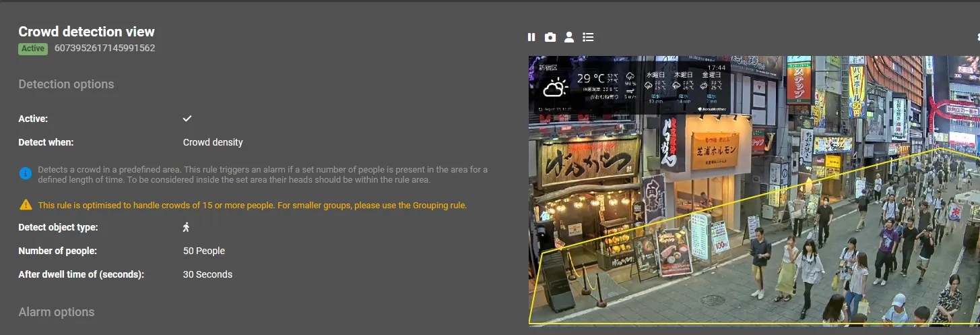Click the Grouping rule warning text
Image resolution: width=980 pixels, height=335 pixels.
pos(253,205)
